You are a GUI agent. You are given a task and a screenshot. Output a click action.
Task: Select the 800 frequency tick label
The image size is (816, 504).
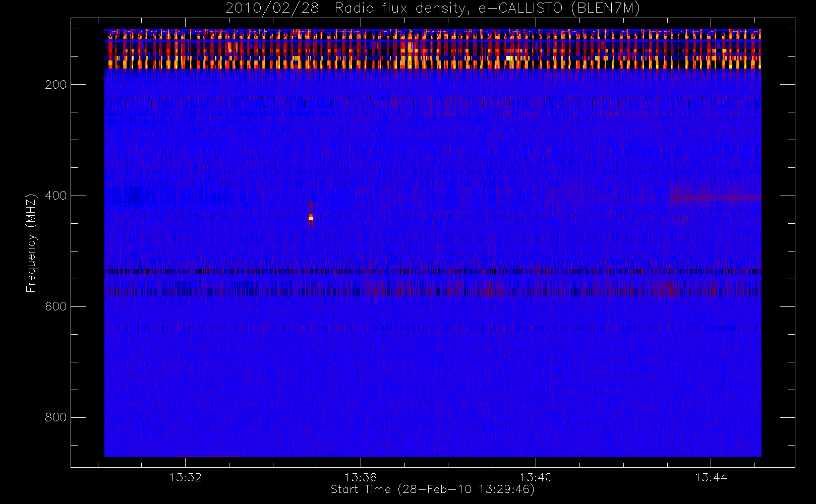[55, 417]
